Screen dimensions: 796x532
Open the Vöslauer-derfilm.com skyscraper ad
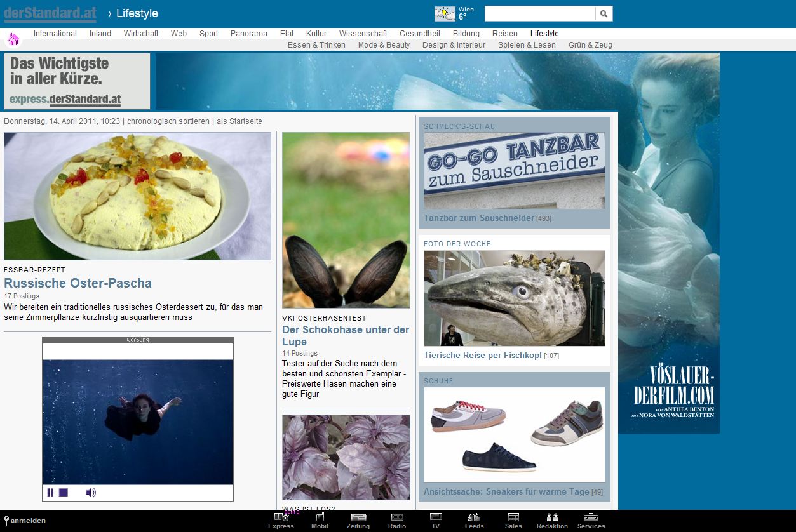pos(669,243)
